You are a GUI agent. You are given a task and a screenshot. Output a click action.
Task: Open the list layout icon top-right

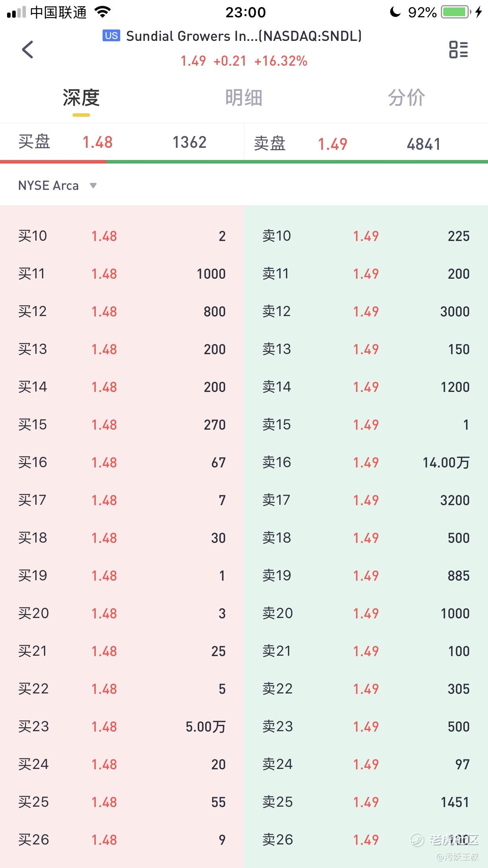tap(458, 50)
